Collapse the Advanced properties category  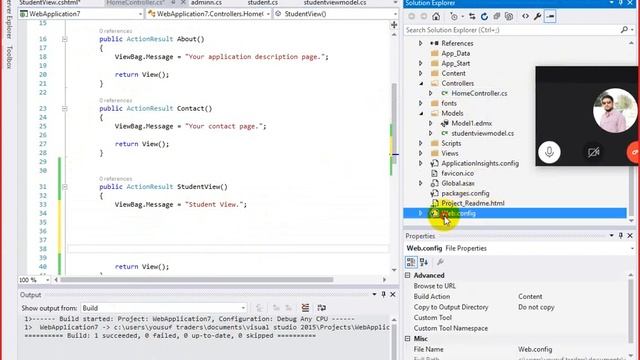coord(407,276)
